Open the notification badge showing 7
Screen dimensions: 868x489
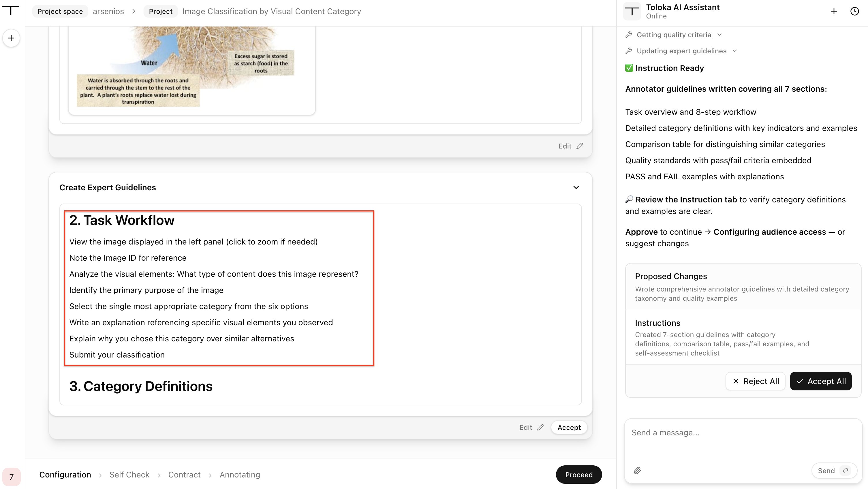[x=12, y=477]
